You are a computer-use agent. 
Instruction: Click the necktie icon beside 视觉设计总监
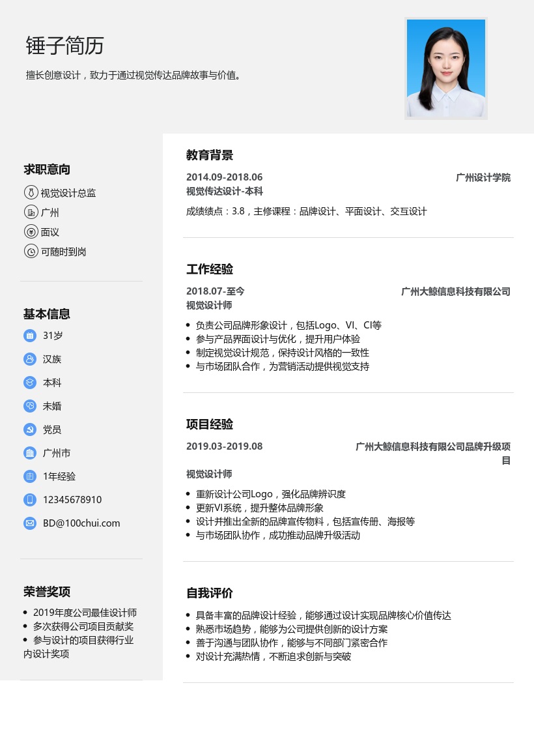[x=31, y=192]
